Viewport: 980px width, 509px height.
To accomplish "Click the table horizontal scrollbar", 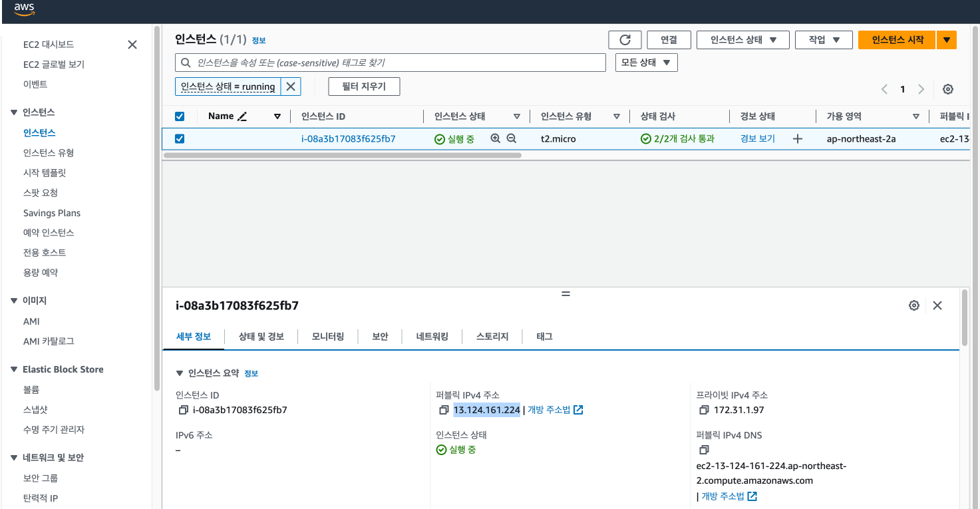I will 342,155.
